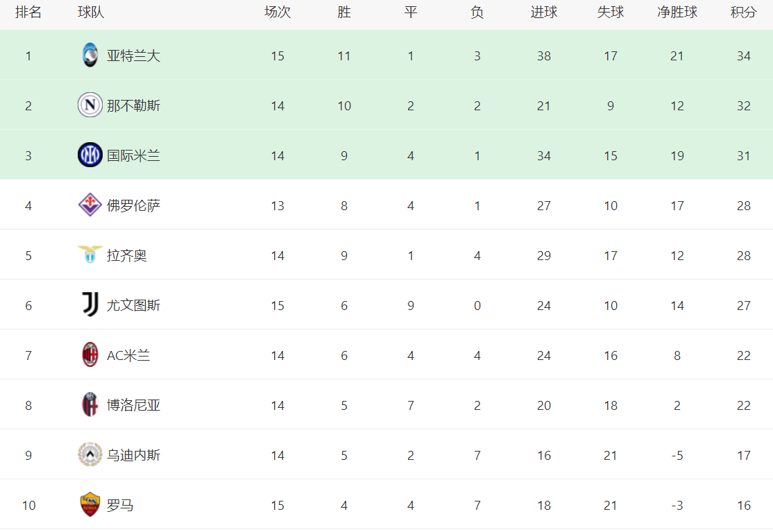
Task: Click the Juventus club logo icon
Action: 90,305
